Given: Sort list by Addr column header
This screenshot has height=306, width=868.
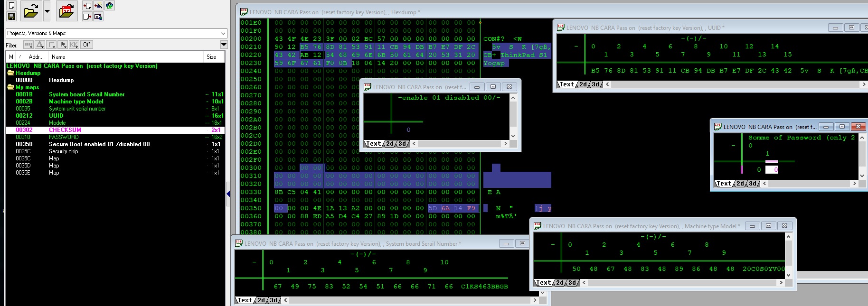Looking at the screenshot, I should point(36,57).
